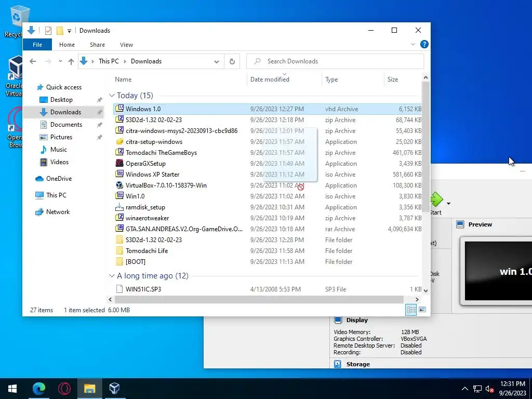Screen dimensions: 532x399
Task: Click the VirtualBox-7.0.10 installer icon
Action: click(119, 185)
